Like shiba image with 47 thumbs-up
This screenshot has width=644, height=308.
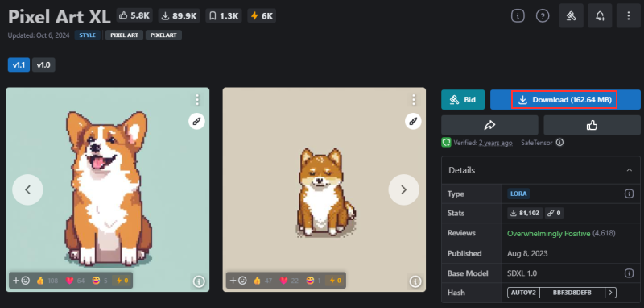click(x=263, y=281)
